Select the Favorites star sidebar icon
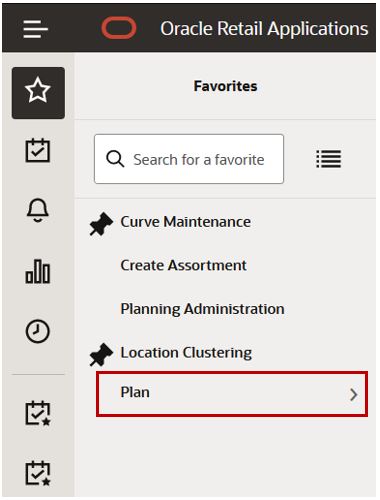Screen dimensions: 380x500 tap(38, 93)
